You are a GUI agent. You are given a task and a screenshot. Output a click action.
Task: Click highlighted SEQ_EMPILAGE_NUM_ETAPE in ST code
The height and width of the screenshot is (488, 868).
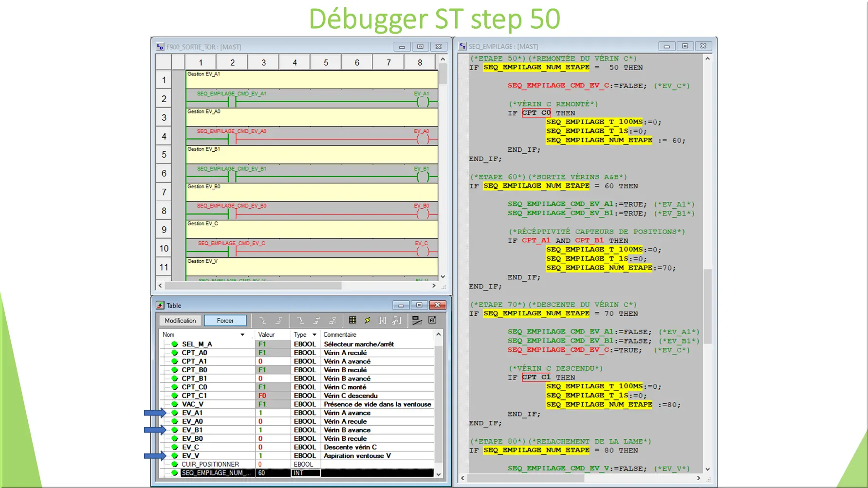[536, 67]
